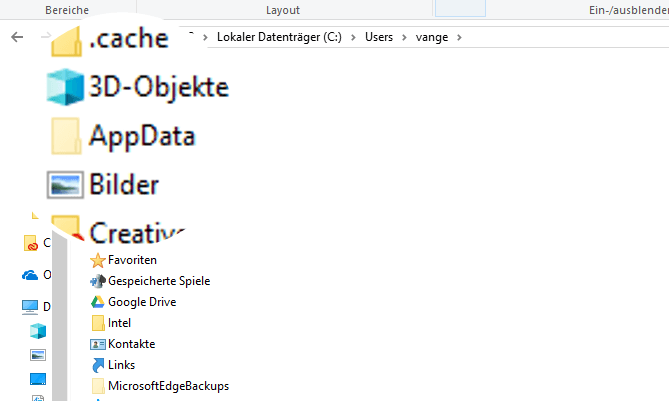Select the magnified 3D-Objekte cube icon
The image size is (669, 401).
coord(65,87)
